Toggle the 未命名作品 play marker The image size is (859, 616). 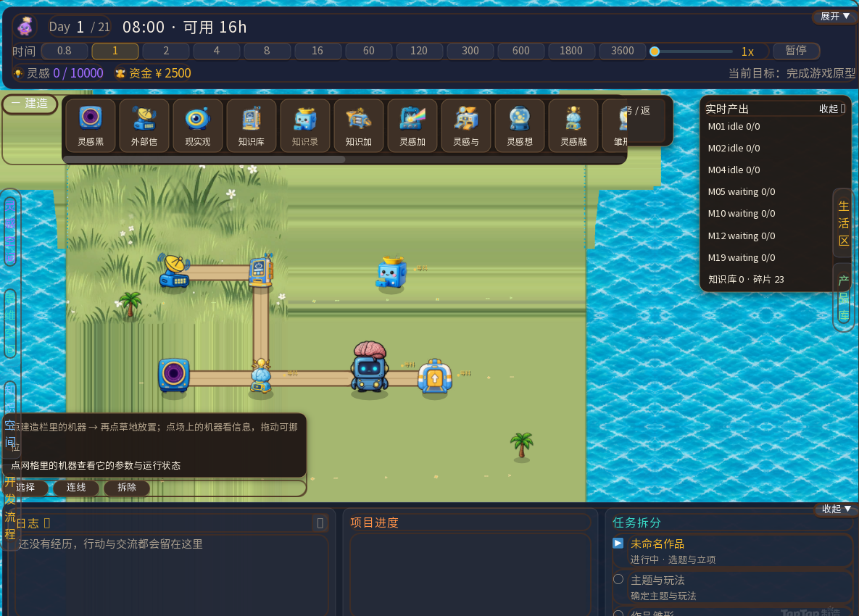(x=618, y=544)
